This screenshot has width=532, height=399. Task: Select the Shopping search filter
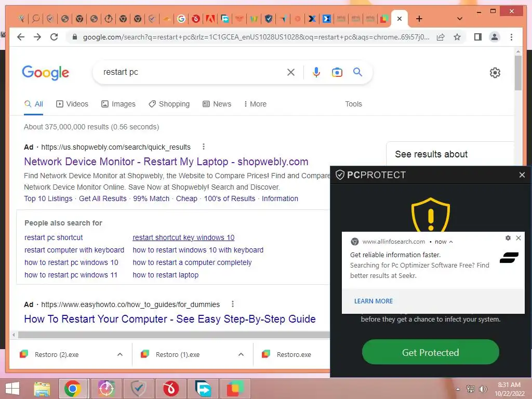(x=169, y=104)
